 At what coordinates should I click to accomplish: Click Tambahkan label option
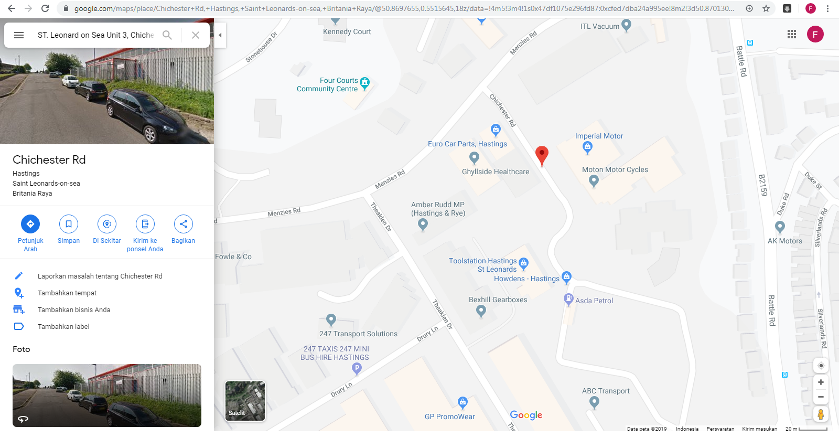[x=63, y=326]
